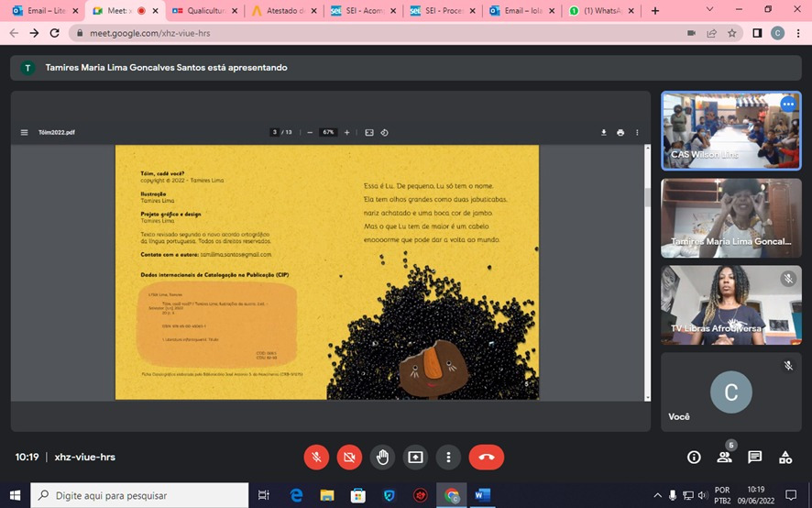Show the participants panel
Image resolution: width=812 pixels, height=508 pixels.
724,458
